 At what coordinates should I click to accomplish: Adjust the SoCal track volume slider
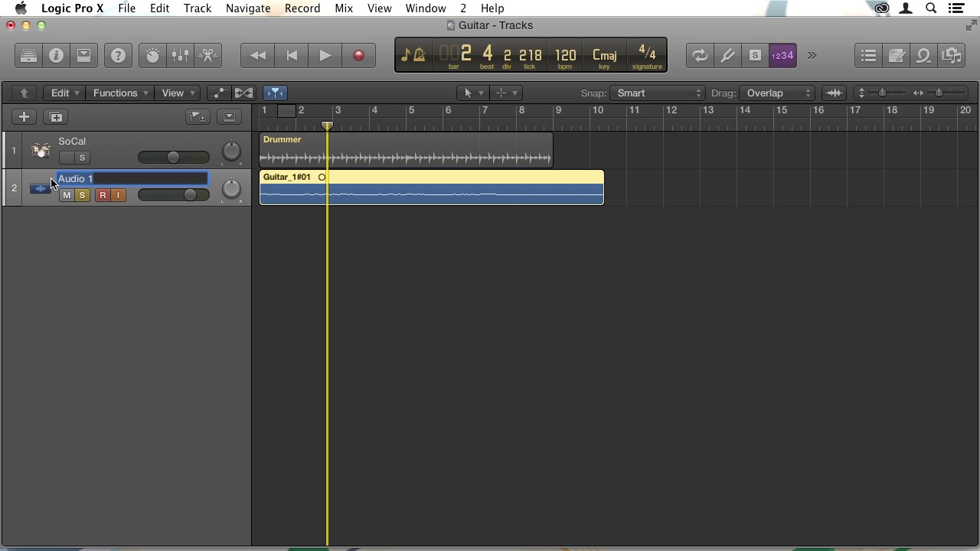click(173, 158)
